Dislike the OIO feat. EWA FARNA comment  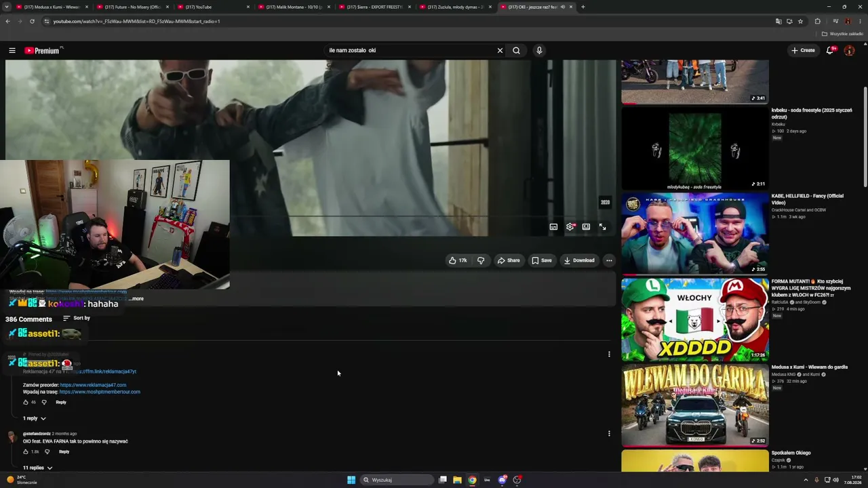(x=47, y=451)
